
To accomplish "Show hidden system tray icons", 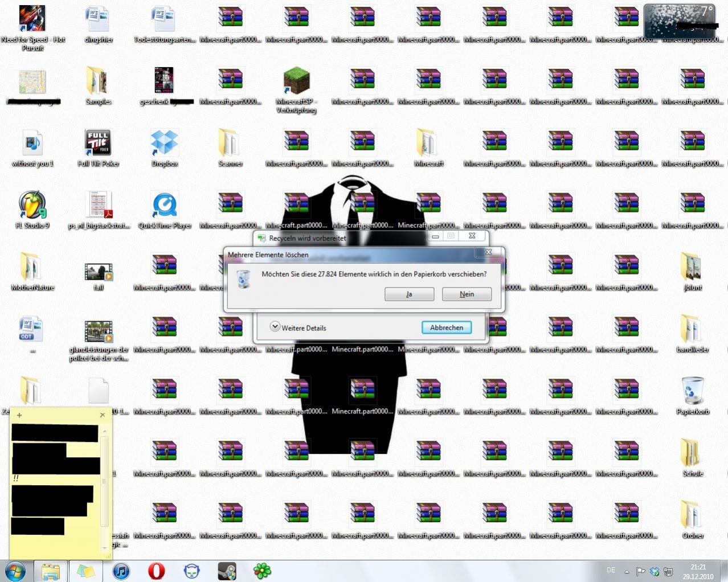I will tap(627, 571).
